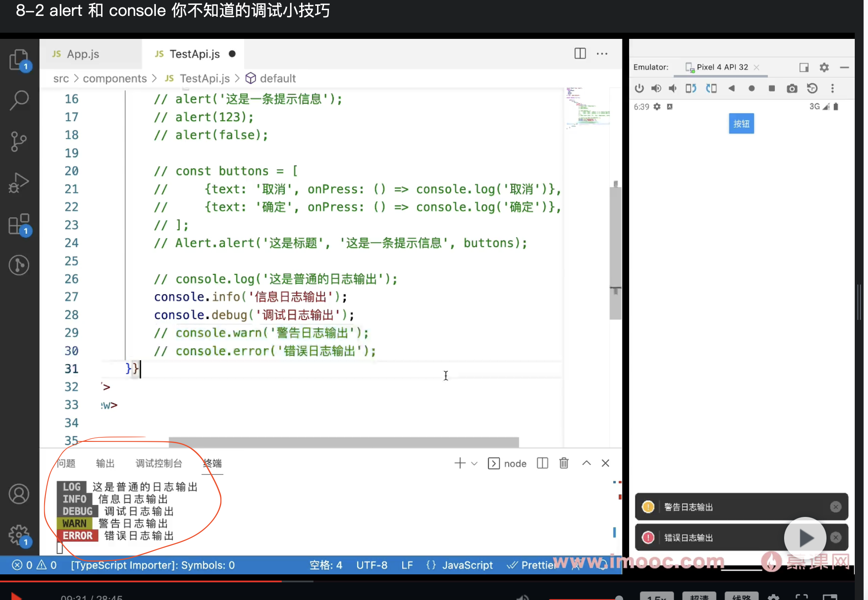Open the Manage gear in activity bar
Image resolution: width=868 pixels, height=600 pixels.
pyautogui.click(x=19, y=535)
